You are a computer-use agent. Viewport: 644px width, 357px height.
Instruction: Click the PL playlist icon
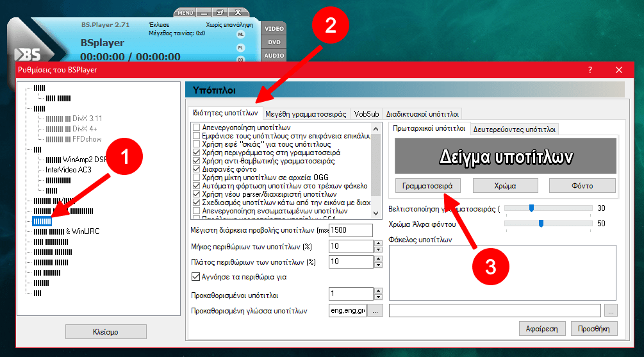point(241,47)
